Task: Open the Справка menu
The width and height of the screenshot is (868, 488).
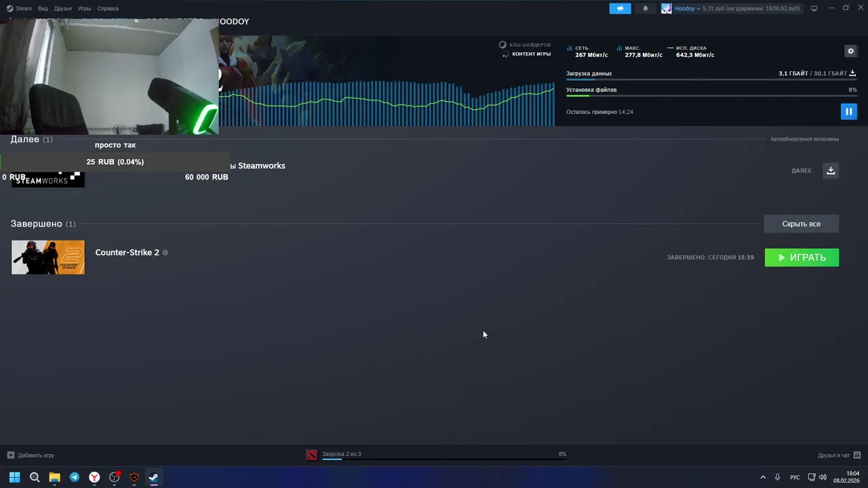Action: coord(108,8)
